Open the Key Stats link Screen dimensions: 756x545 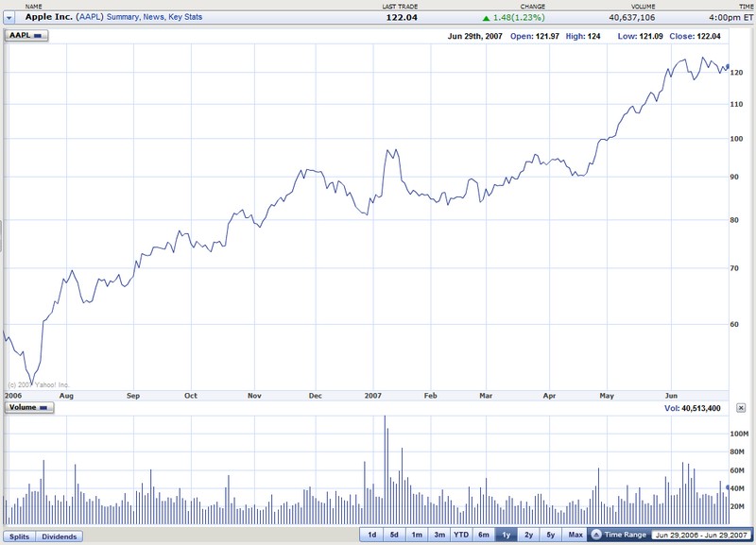pyautogui.click(x=185, y=17)
